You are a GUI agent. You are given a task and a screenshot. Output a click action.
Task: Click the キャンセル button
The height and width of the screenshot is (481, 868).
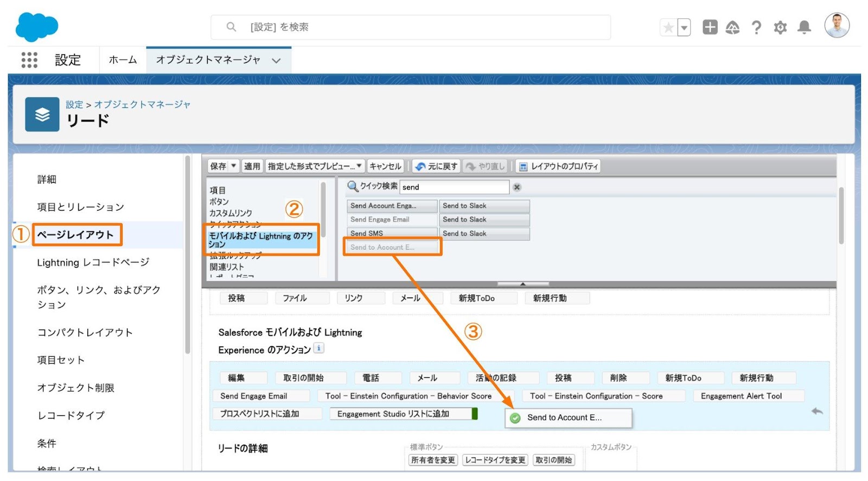[x=386, y=166]
